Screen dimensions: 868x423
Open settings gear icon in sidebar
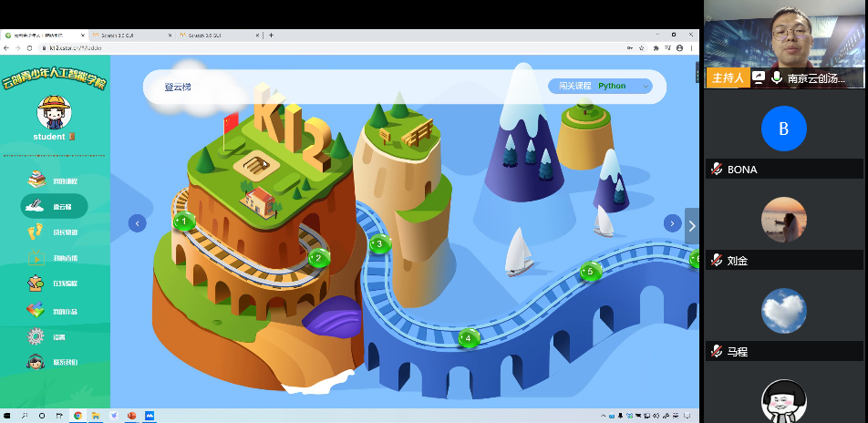point(36,336)
